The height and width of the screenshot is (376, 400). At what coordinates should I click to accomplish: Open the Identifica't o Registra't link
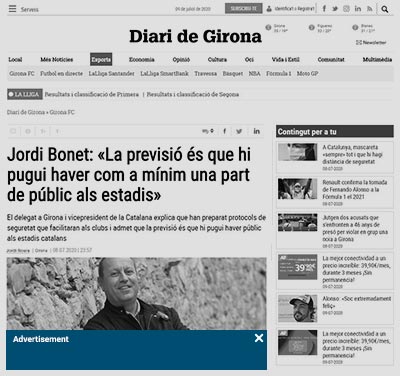coord(294,9)
